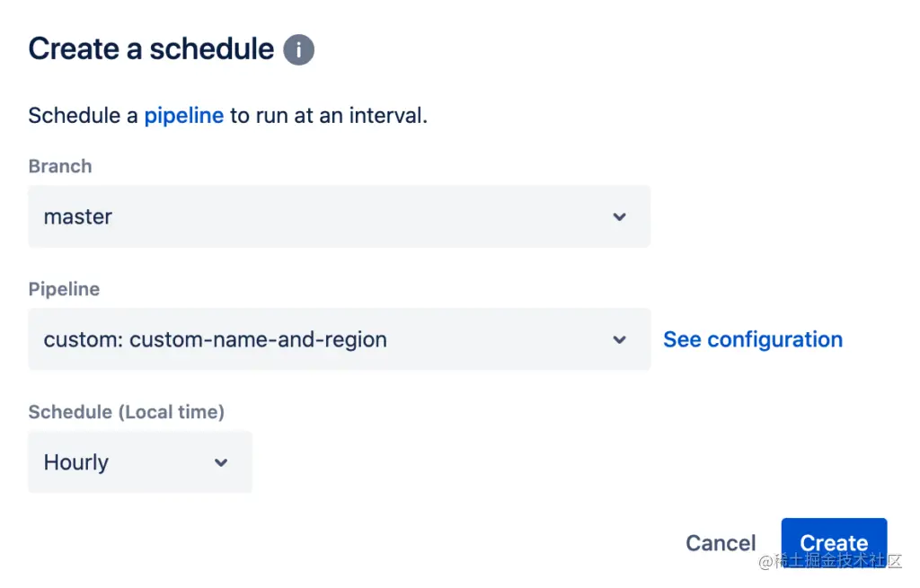Click the Schedule (Local time) label
This screenshot has height=588, width=920.
[x=126, y=412]
